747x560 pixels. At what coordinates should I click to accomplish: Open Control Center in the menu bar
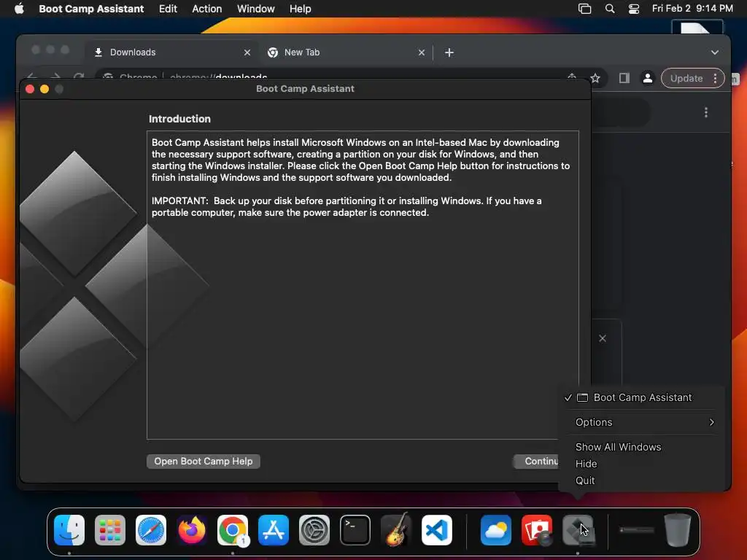pos(634,9)
